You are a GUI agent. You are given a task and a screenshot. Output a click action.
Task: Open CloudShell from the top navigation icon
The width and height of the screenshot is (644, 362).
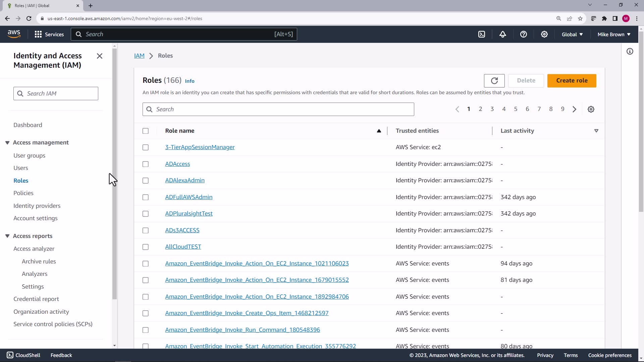pyautogui.click(x=482, y=34)
